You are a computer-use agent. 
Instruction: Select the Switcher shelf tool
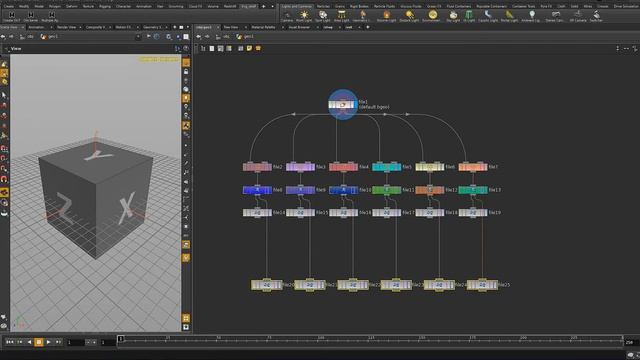pyautogui.click(x=596, y=16)
